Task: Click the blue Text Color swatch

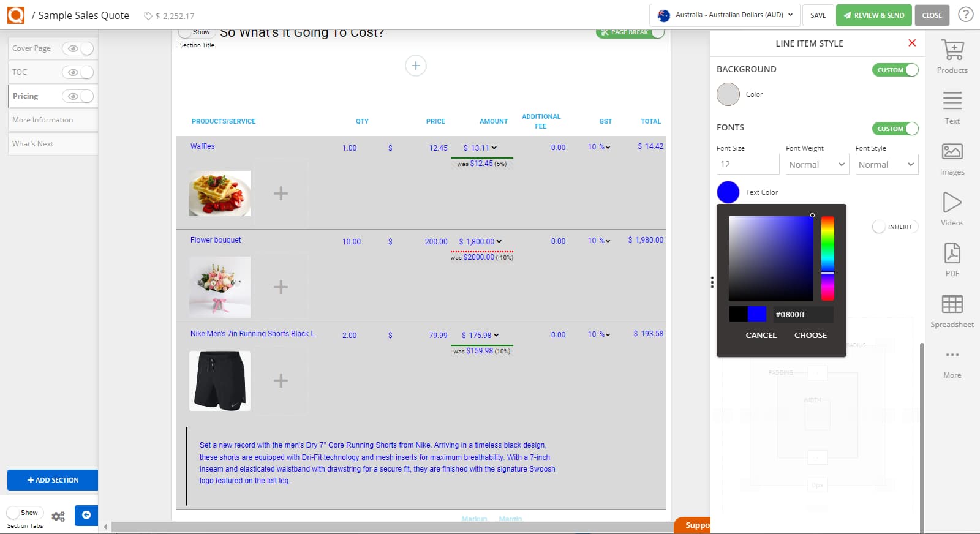Action: point(728,192)
